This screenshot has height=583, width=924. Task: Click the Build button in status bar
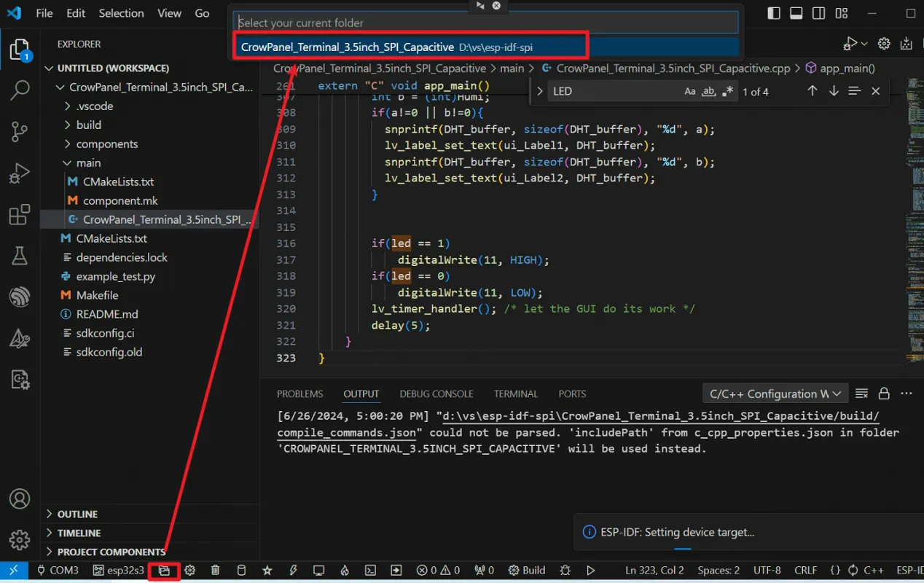[x=527, y=571]
